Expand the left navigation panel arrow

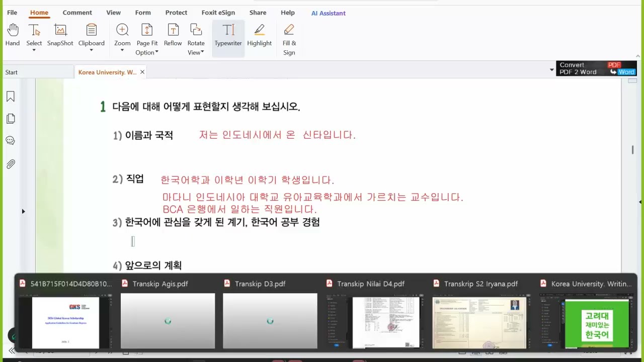pos(23,211)
